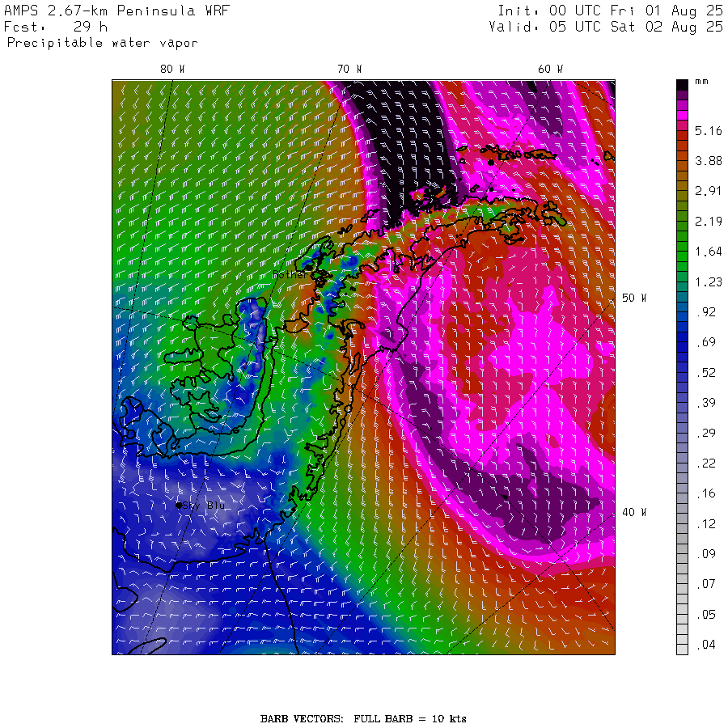Click the '60 W' longitude label
This screenshot has height=728, width=728.
pos(551,70)
